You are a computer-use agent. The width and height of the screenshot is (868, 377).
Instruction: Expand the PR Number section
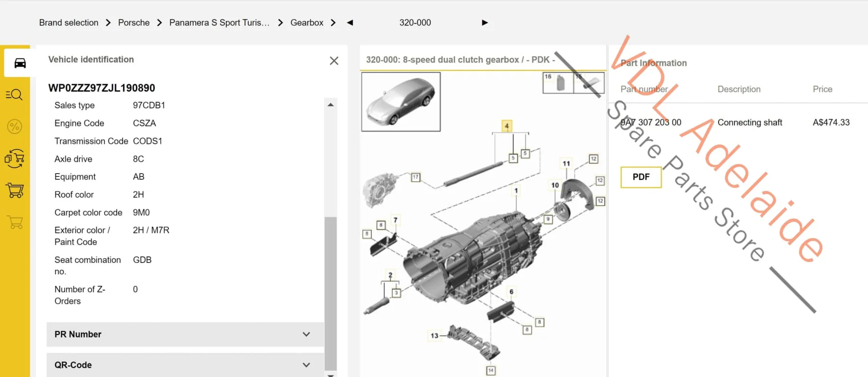(185, 335)
